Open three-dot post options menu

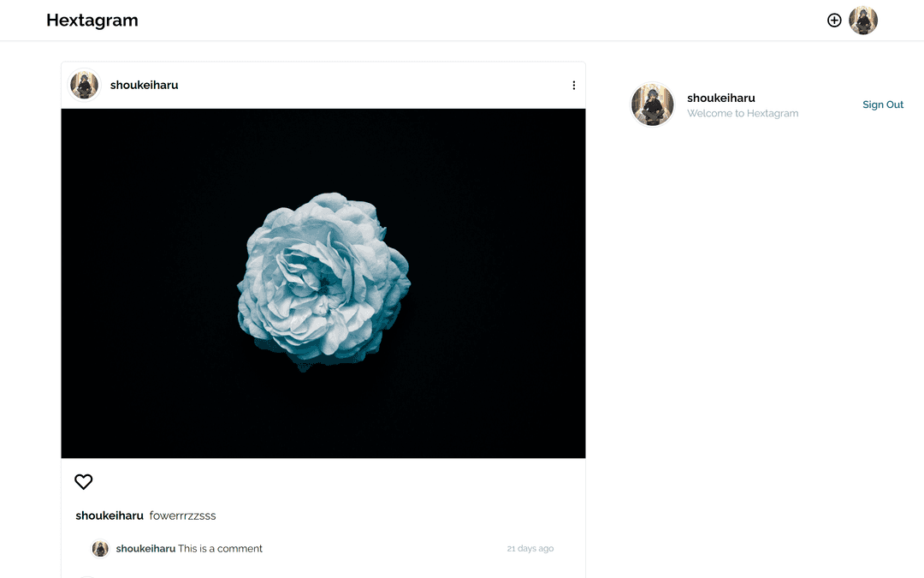coord(573,86)
